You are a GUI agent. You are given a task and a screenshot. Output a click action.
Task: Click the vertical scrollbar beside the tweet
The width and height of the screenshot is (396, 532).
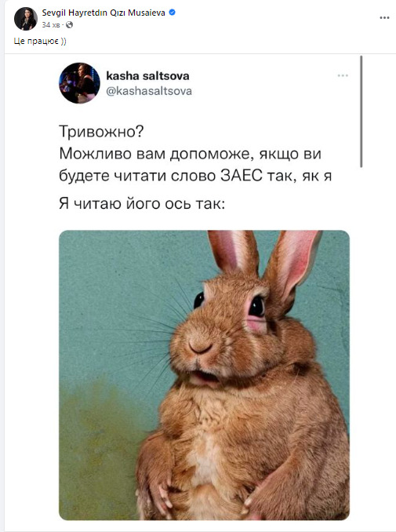tap(361, 111)
